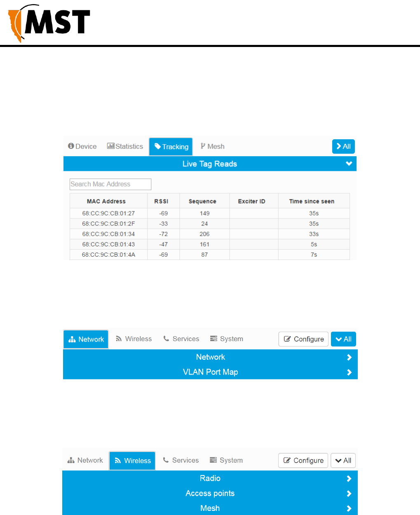Viewport: 420px width, 515px height.
Task: Expand the VLAN Port Map section chevron
Action: pos(350,372)
